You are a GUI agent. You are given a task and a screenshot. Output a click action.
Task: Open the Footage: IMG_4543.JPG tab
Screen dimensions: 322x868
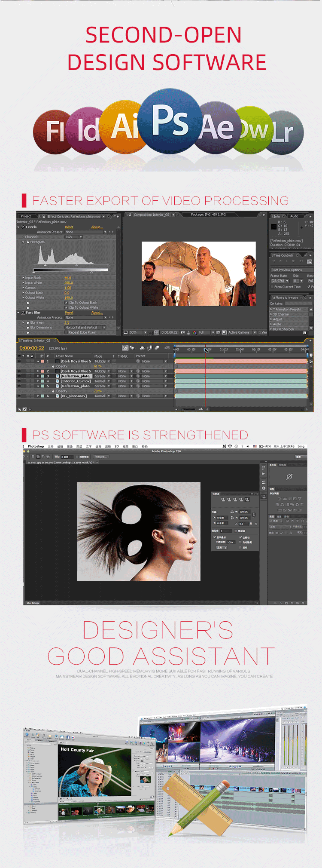click(208, 215)
